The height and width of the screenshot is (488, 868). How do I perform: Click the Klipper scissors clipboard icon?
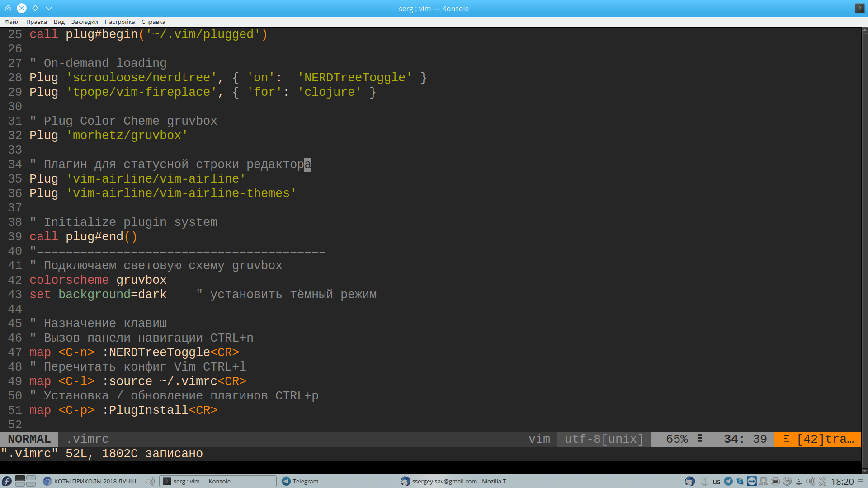pos(822,481)
